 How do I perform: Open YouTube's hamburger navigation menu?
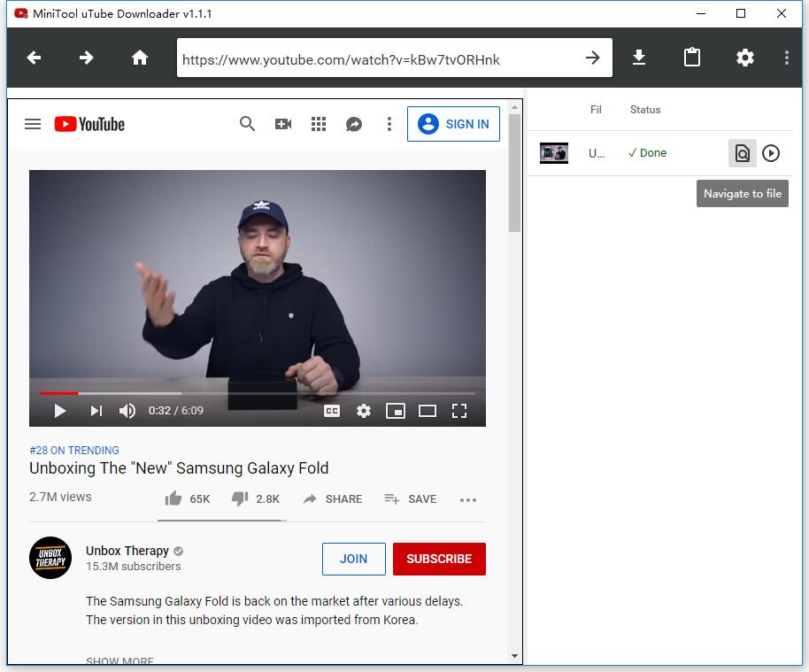33,124
